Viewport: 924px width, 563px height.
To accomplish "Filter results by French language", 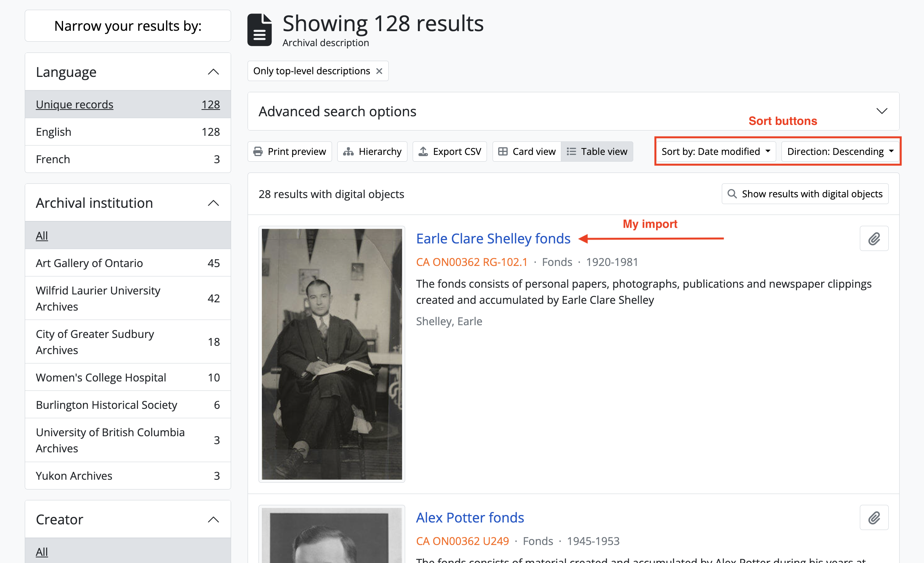I will click(53, 159).
